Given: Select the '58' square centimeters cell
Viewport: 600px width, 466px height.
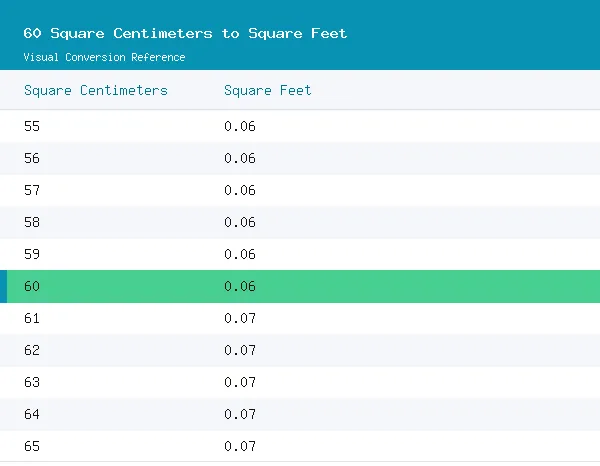Looking at the screenshot, I should (32, 222).
